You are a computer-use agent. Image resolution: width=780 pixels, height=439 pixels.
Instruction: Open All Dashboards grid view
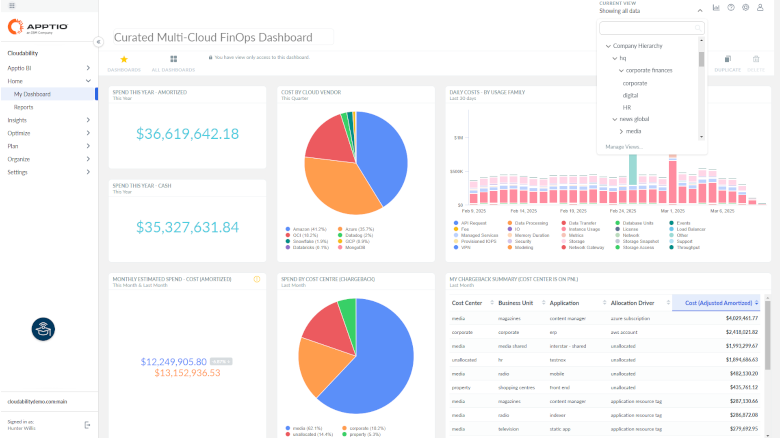coord(173,63)
